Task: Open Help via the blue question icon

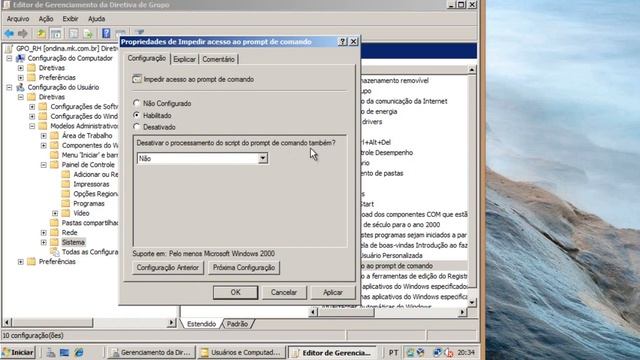Action: point(106,33)
